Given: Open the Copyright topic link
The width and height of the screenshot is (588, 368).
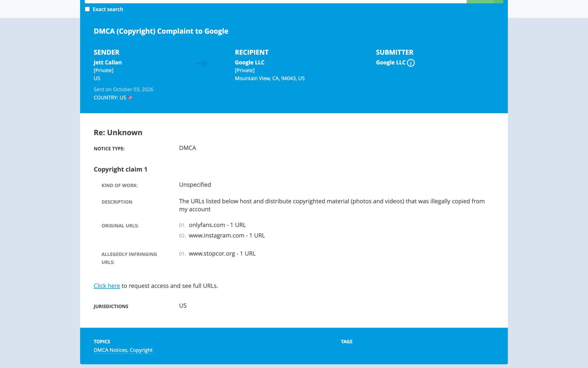Looking at the screenshot, I should click(x=141, y=350).
